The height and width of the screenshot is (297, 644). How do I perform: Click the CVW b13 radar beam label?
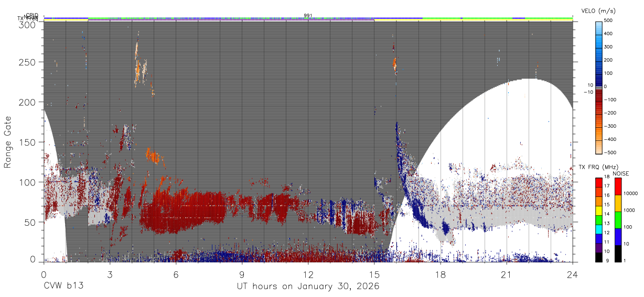(x=64, y=287)
